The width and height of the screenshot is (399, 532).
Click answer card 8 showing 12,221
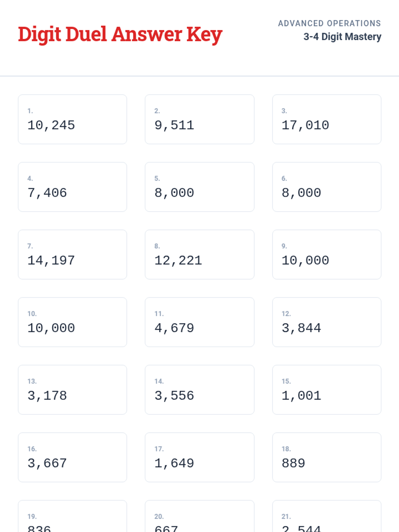(x=199, y=254)
